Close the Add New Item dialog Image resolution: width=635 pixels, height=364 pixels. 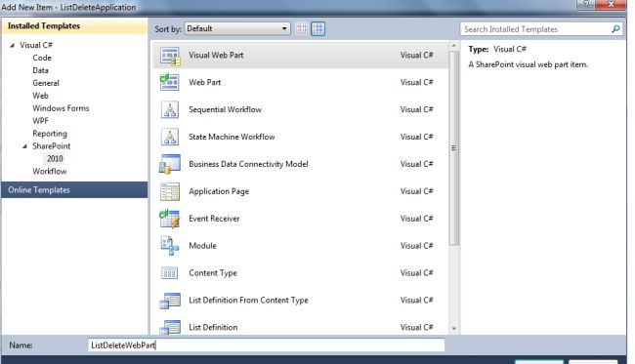(611, 5)
